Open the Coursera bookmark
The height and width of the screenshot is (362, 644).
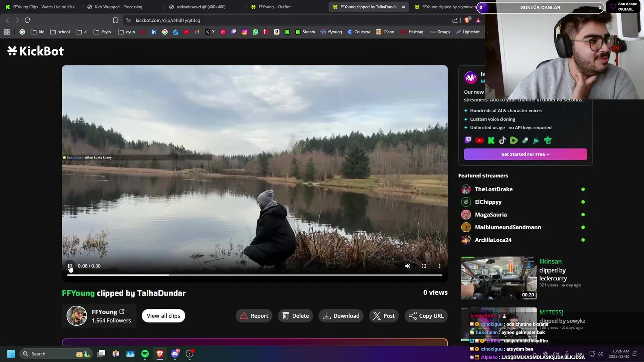point(359,32)
